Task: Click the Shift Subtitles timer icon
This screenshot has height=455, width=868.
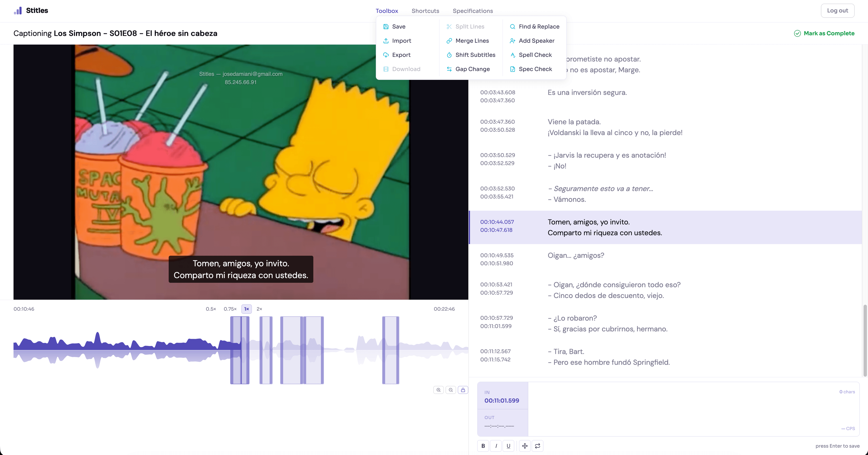Action: pyautogui.click(x=449, y=55)
